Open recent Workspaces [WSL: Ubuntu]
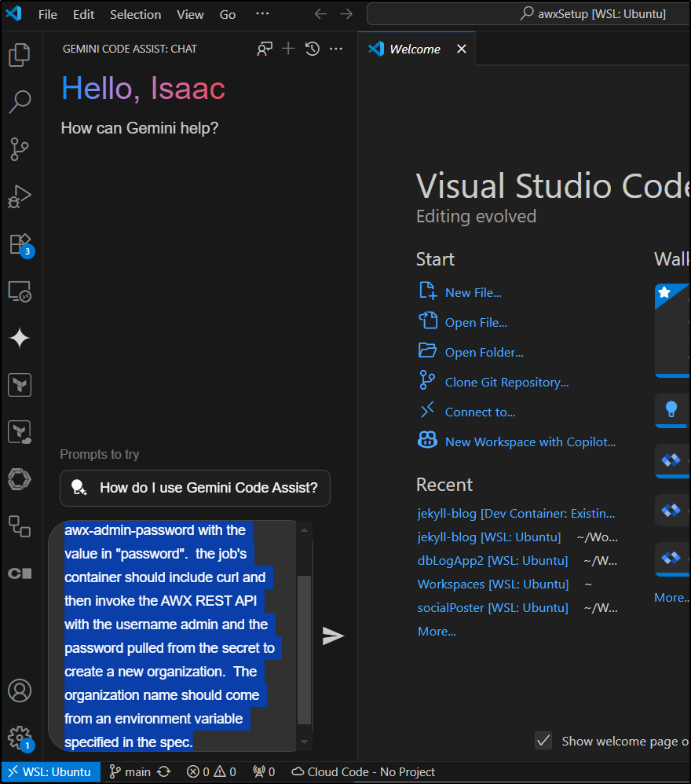Viewport: 691px width, 784px height. click(493, 584)
